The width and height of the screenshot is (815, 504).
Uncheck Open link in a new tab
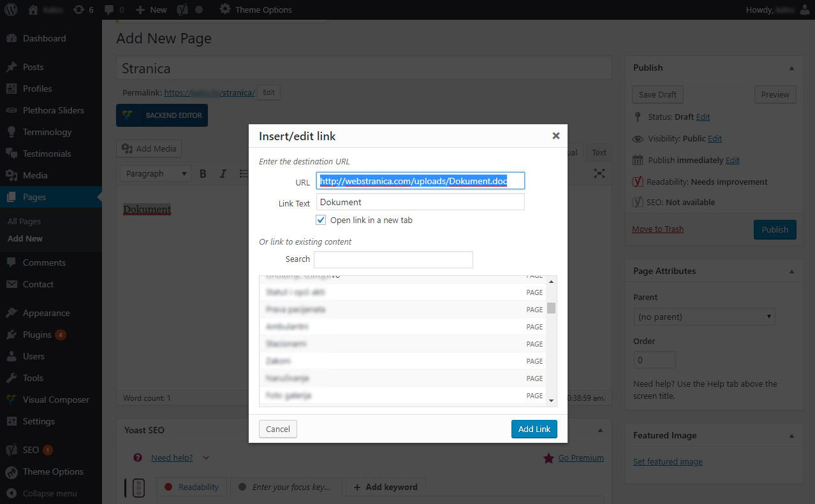tap(321, 220)
